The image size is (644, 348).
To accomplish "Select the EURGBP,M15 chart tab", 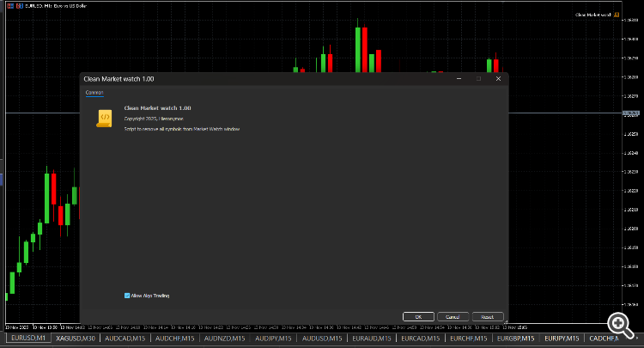I will click(x=515, y=339).
